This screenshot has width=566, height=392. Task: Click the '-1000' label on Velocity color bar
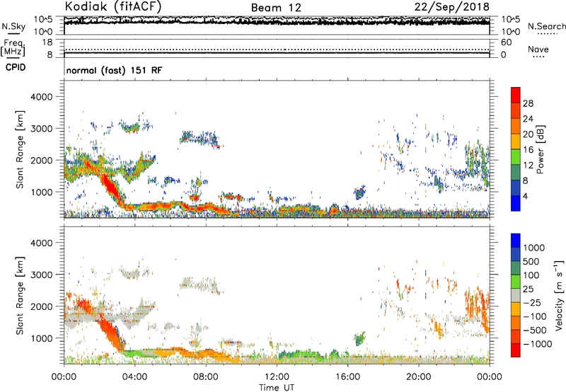click(537, 344)
